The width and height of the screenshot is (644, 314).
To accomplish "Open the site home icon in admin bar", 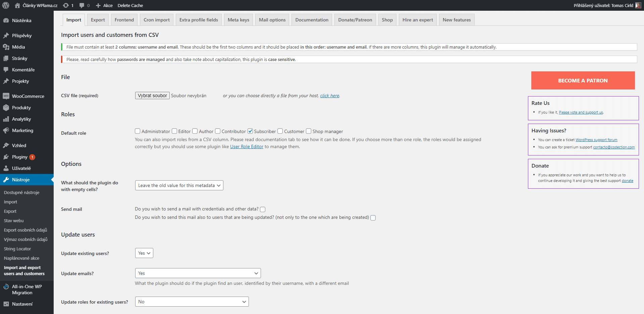I will pyautogui.click(x=17, y=5).
